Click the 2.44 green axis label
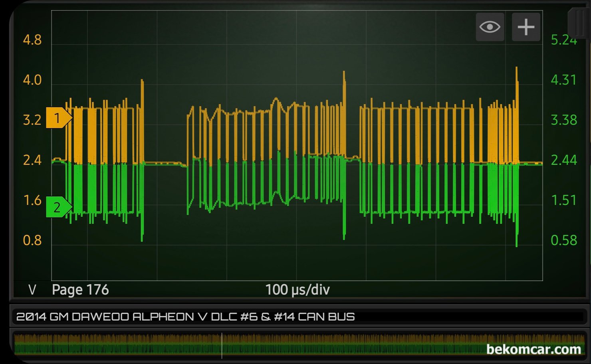This screenshot has width=591, height=364. point(563,160)
